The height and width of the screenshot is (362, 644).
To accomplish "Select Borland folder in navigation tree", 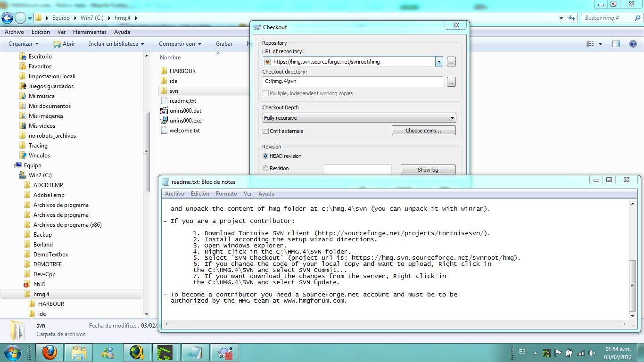I will (x=43, y=245).
